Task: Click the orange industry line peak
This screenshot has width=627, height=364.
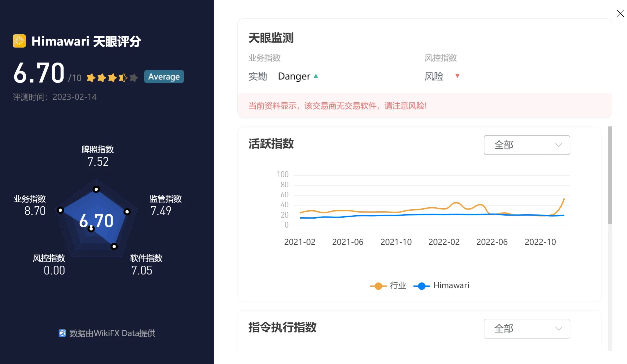Action: tap(564, 199)
